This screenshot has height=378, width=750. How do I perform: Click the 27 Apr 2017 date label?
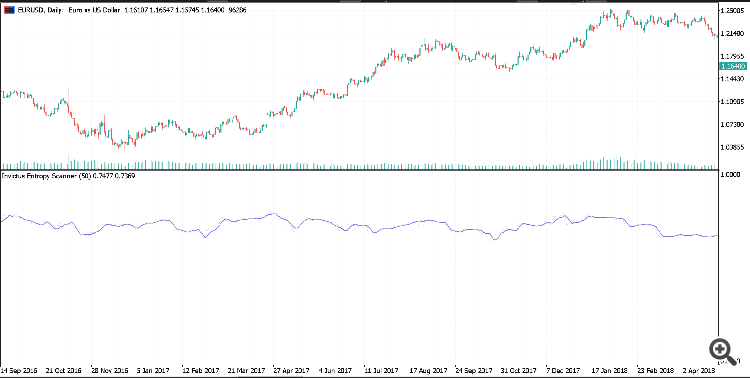pos(291,370)
